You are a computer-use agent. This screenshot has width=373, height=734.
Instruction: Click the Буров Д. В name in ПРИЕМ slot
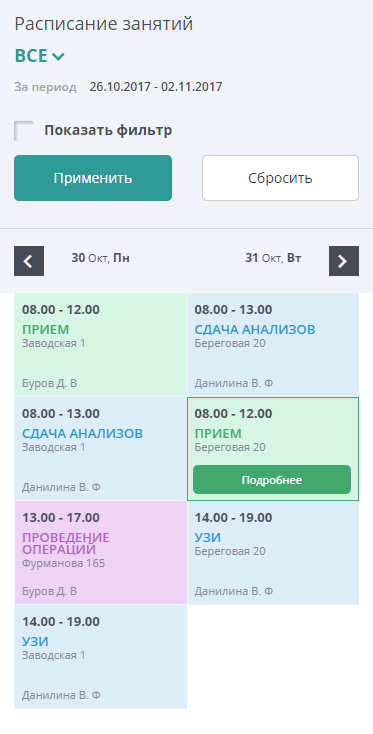pyautogui.click(x=50, y=384)
